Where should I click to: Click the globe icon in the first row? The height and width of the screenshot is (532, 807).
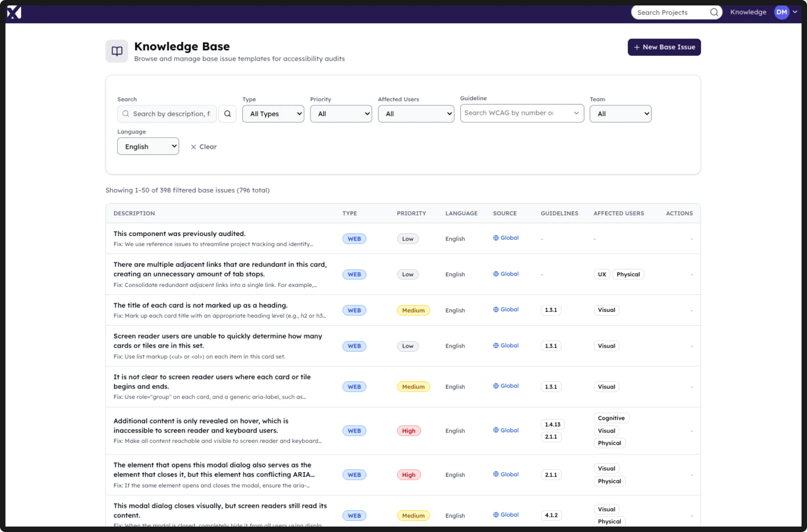click(x=496, y=238)
